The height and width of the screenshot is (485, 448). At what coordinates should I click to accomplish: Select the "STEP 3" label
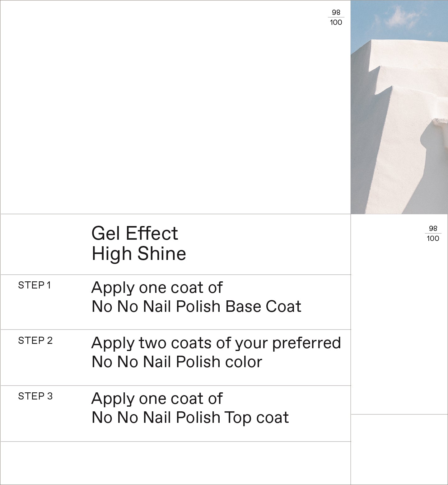[x=35, y=396]
